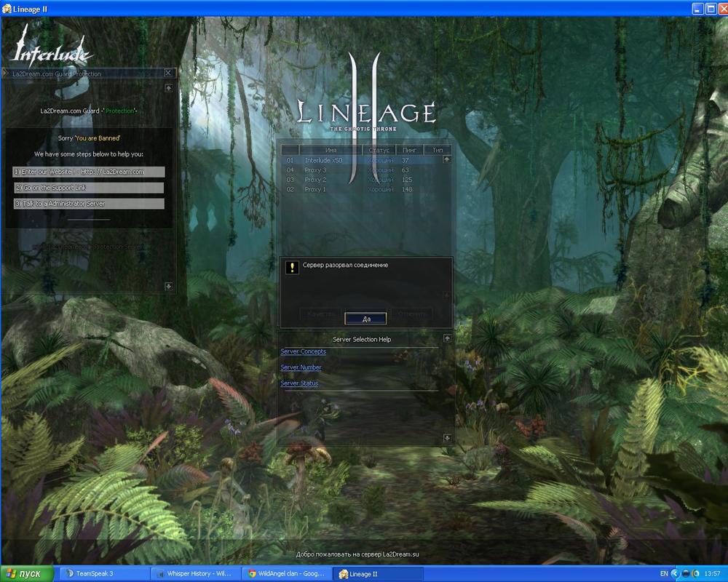728x582 pixels.
Task: Click the yellow exclamation warning icon
Action: pyautogui.click(x=292, y=267)
